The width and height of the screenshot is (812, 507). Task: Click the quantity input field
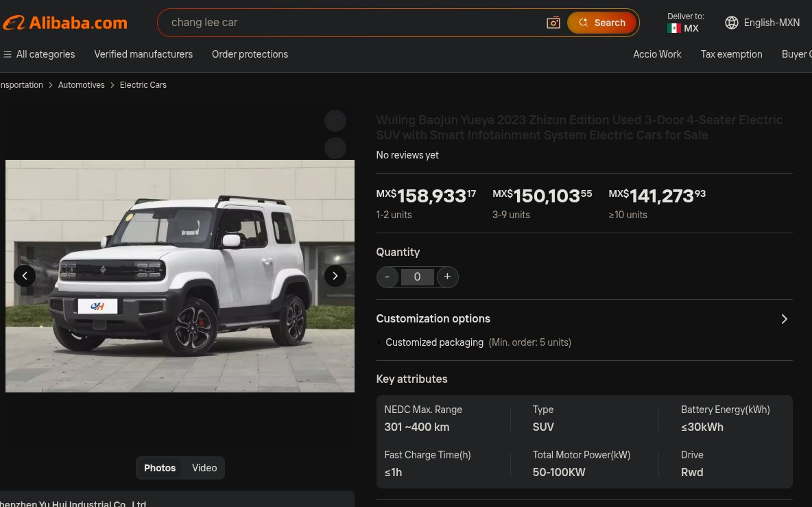(x=418, y=277)
